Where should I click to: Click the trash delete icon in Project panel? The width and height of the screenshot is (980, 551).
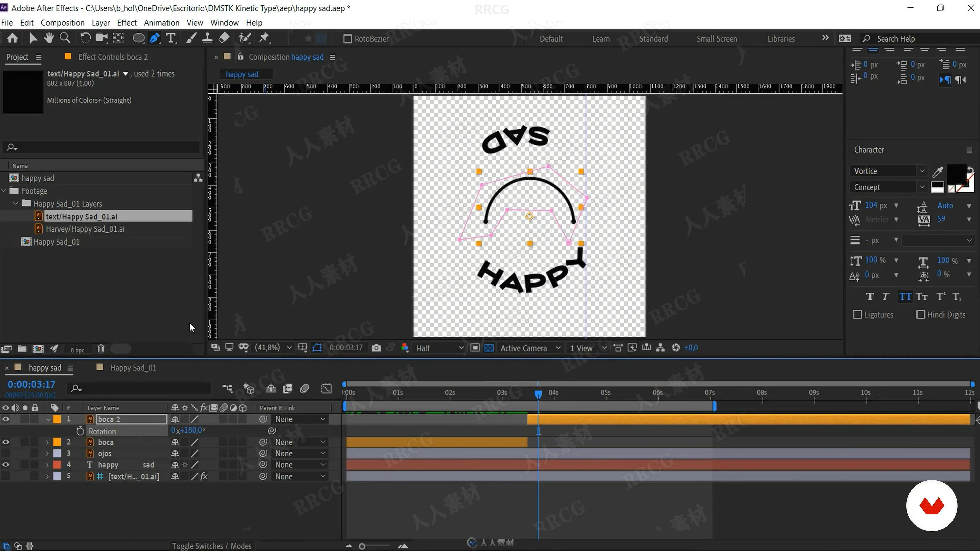101,349
